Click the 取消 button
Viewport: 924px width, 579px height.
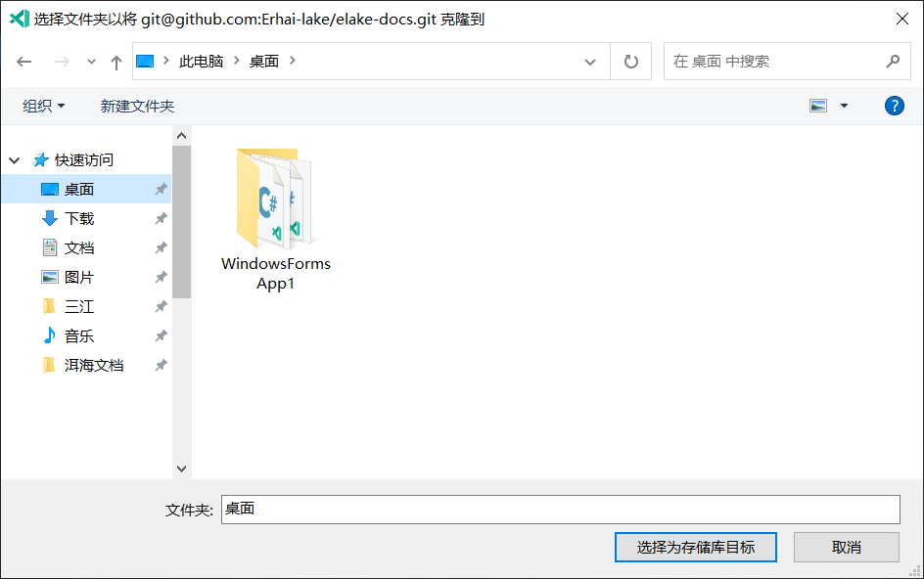846,548
